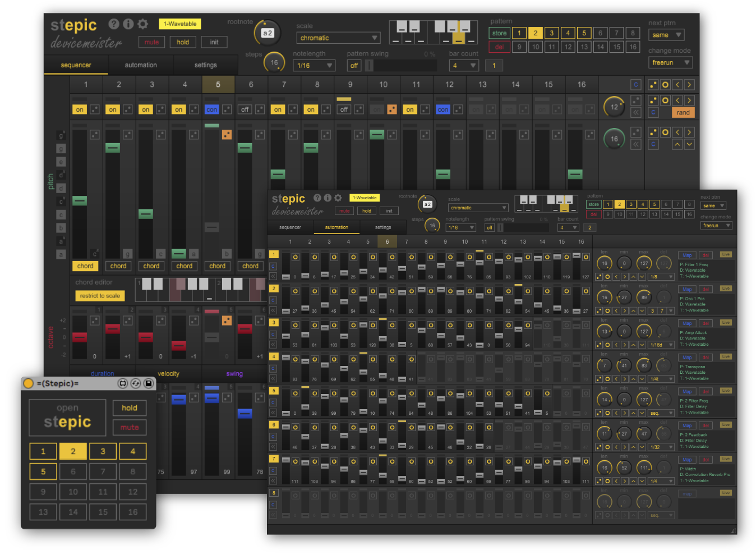Switch to the automation tab in the main window

pyautogui.click(x=141, y=65)
